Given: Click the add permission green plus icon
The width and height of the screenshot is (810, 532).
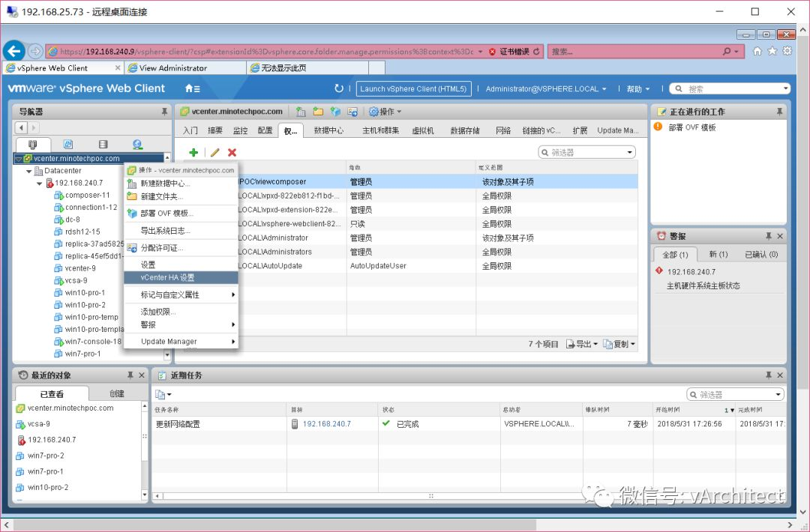Looking at the screenshot, I should pos(193,152).
